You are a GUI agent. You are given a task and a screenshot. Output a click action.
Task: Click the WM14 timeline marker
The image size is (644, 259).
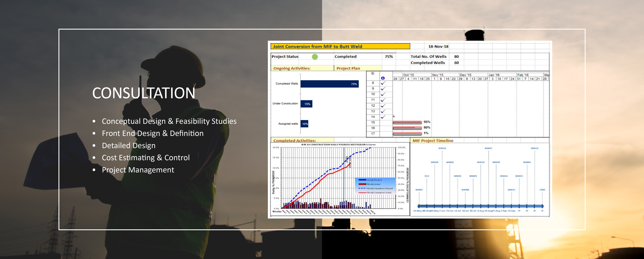(x=504, y=176)
